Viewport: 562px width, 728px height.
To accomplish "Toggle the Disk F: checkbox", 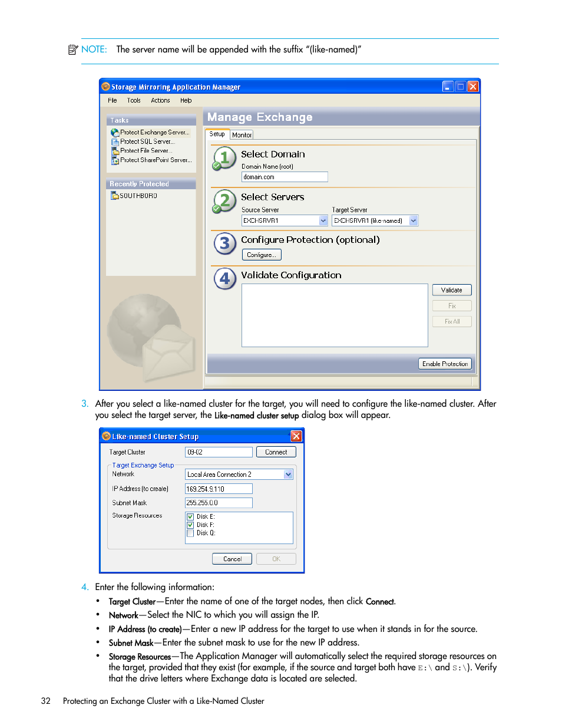I will (x=190, y=525).
